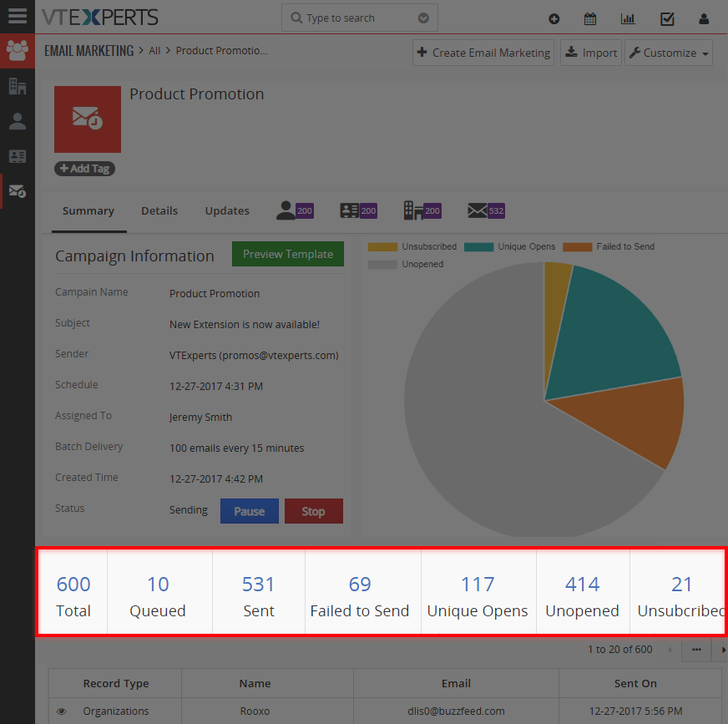Click Create Email Marketing button

pos(483,53)
